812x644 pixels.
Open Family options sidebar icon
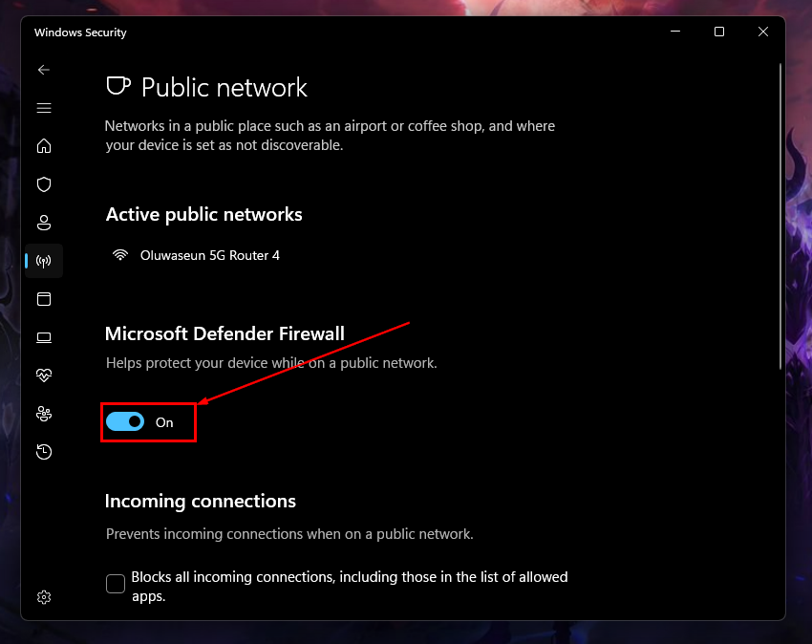coord(44,414)
